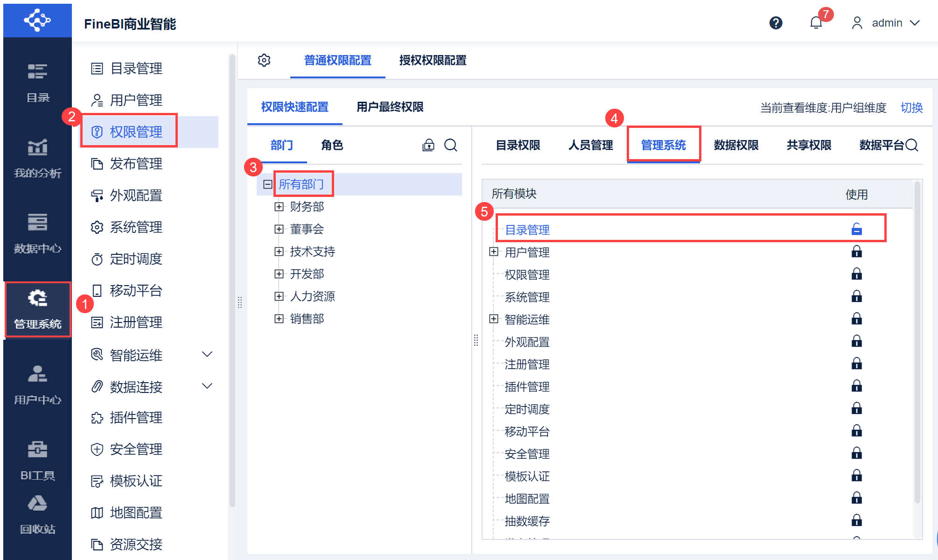Expand the 财务部 department node
The image size is (938, 560).
coord(279,206)
